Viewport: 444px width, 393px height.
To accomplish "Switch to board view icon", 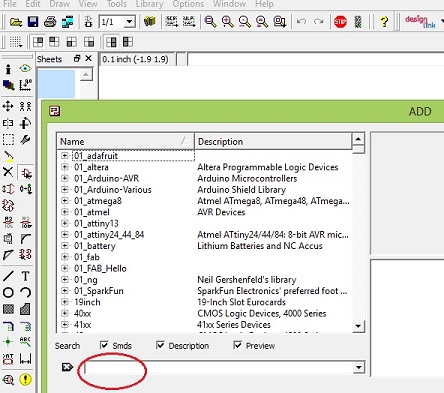I will tap(88, 22).
